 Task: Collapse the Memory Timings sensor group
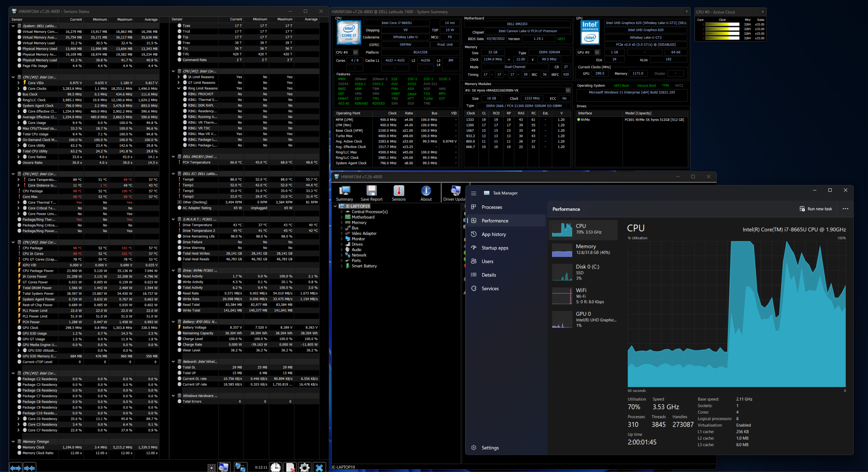coord(13,442)
